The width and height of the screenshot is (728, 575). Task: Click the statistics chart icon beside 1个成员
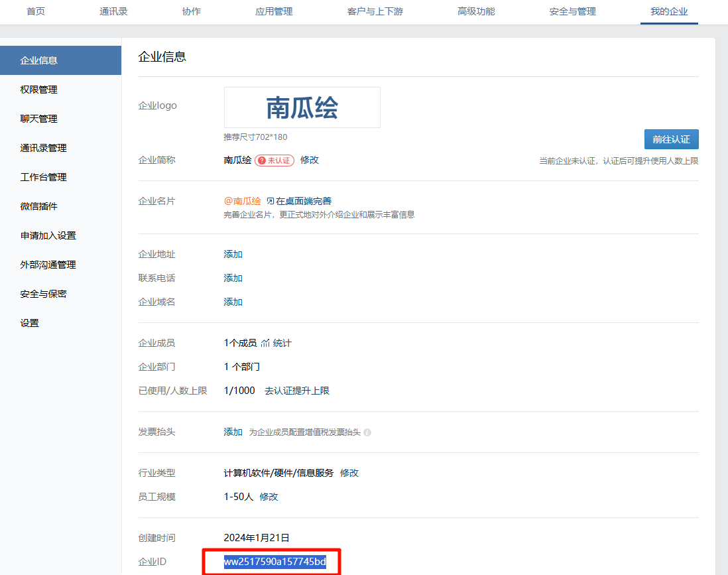click(265, 344)
